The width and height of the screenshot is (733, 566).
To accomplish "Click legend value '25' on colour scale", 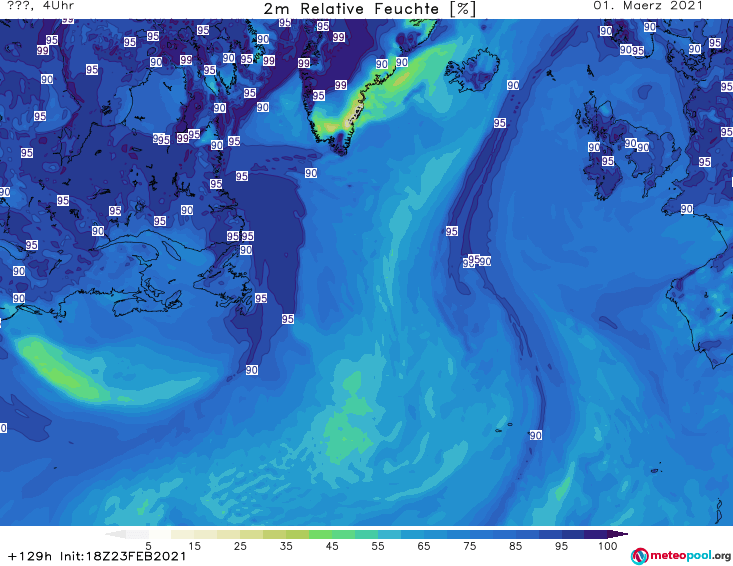I will tap(240, 546).
